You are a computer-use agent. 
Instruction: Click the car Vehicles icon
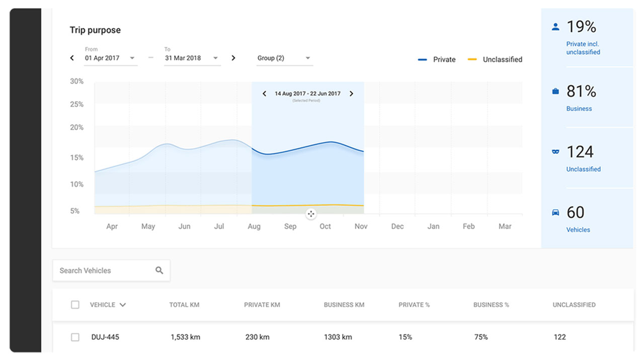click(x=555, y=213)
